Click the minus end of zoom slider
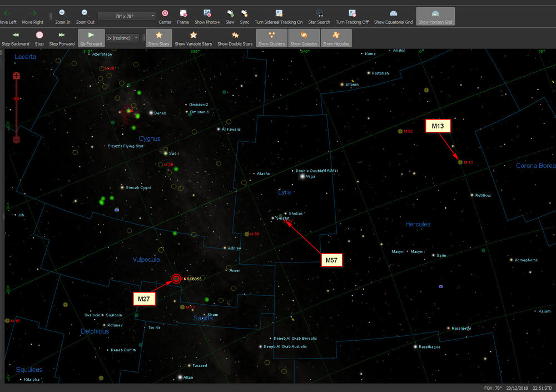556x392 pixels. [16, 140]
